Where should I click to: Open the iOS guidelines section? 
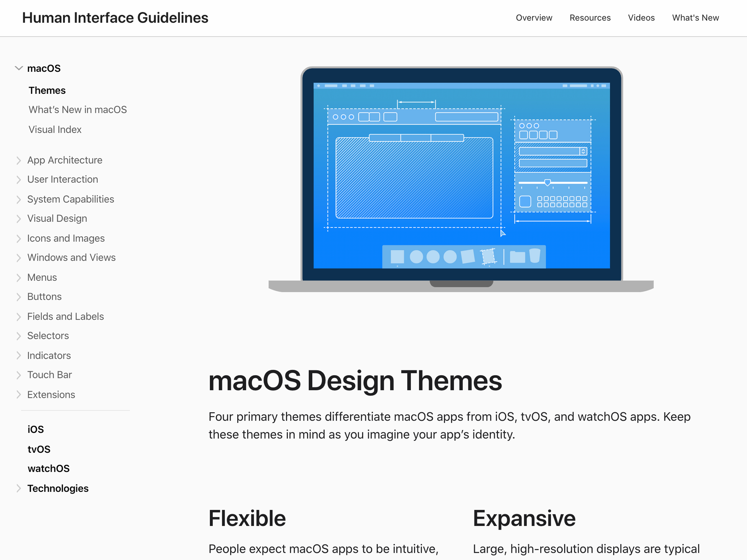36,429
